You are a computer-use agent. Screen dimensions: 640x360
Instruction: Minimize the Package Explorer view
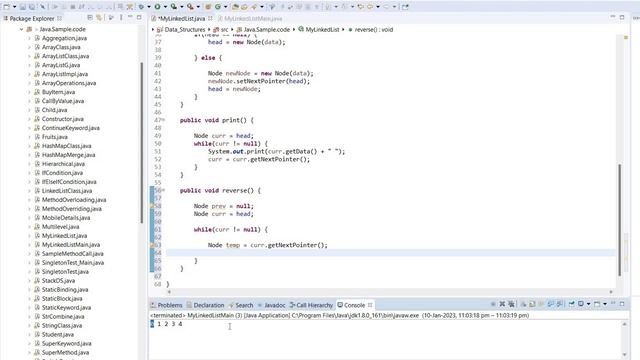[130, 17]
